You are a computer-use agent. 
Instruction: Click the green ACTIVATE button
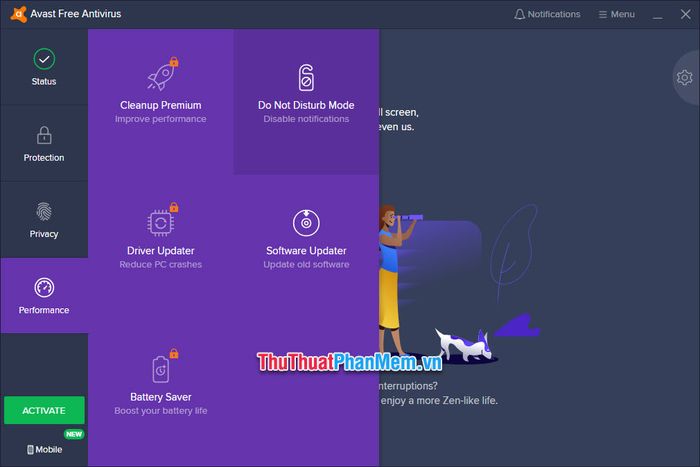pyautogui.click(x=44, y=410)
